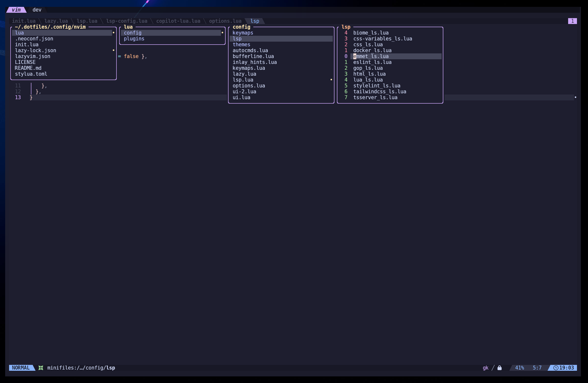This screenshot has height=383, width=588.
Task: Click the lock icon in the status bar
Action: [499, 368]
